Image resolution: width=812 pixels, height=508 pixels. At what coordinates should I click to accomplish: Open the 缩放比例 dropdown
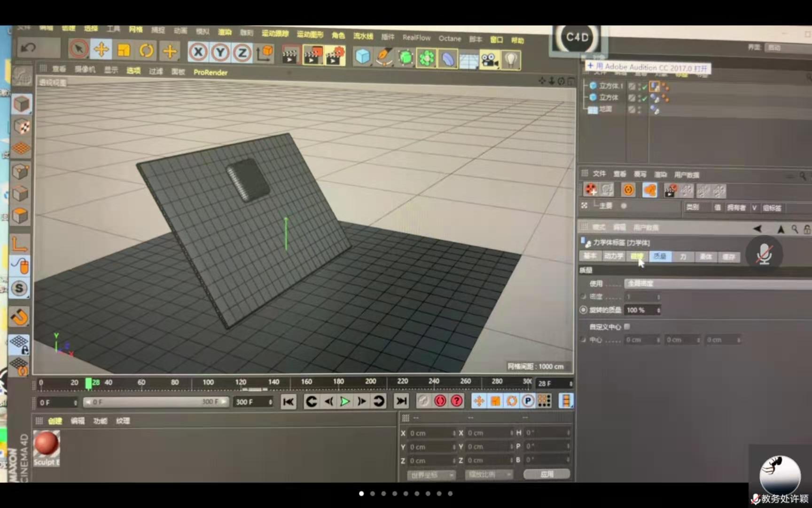coord(489,475)
